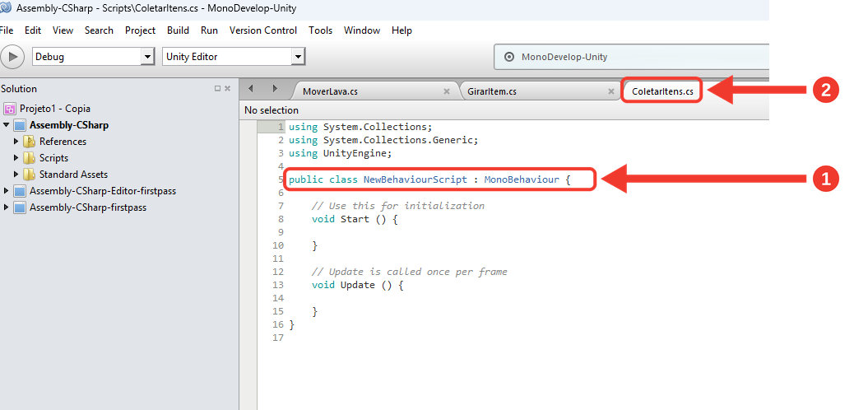Image resolution: width=868 pixels, height=410 pixels.
Task: Open the Search menu
Action: [x=99, y=30]
